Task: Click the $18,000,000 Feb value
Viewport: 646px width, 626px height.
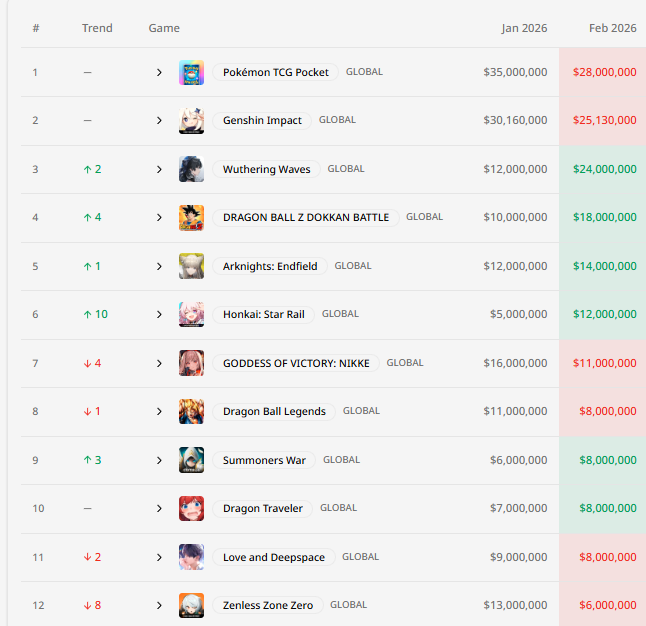Action: pyautogui.click(x=604, y=217)
